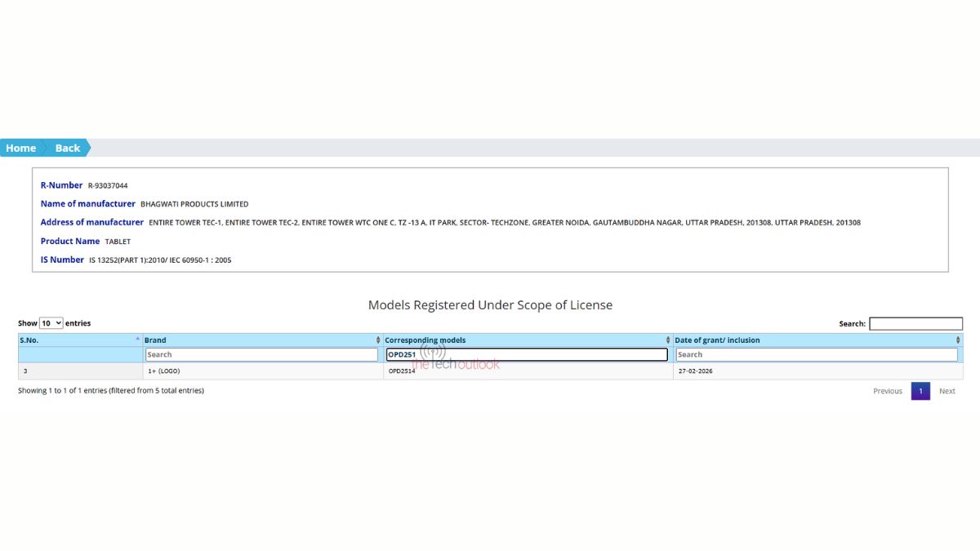Click the Back breadcrumb tab
The image size is (980, 551).
click(x=68, y=148)
